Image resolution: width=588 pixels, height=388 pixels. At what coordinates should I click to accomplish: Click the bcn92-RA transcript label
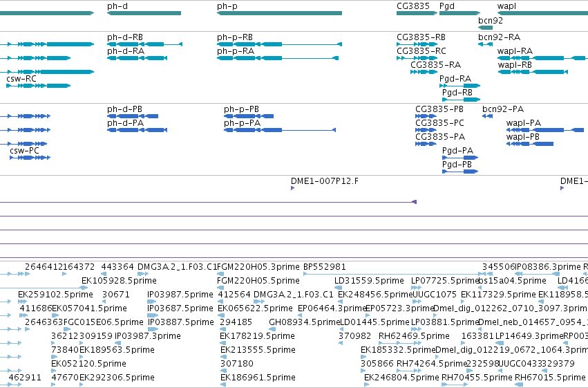tap(499, 37)
